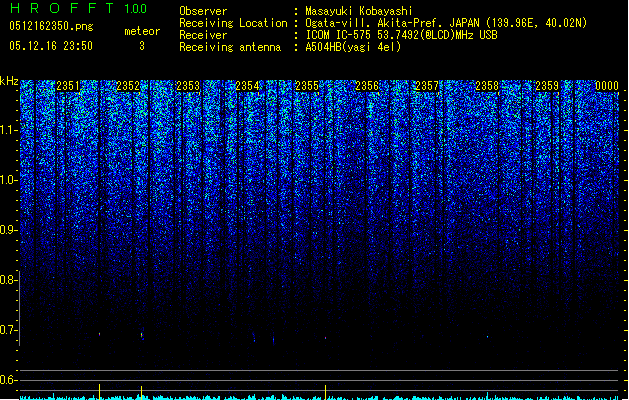Screen dimensions: 629x400
Task: Select the meteor count value 3
Action: pos(142,46)
